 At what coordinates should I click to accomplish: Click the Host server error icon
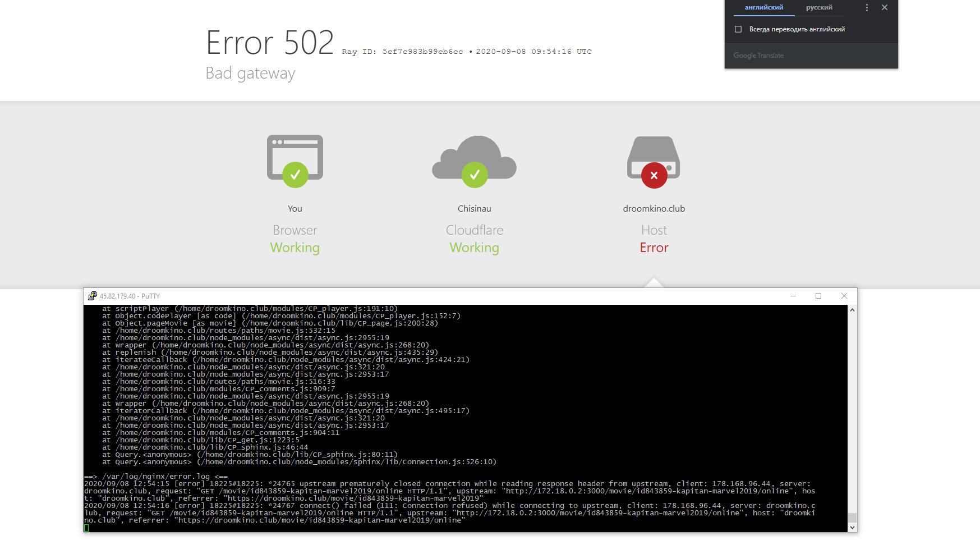coord(654,162)
